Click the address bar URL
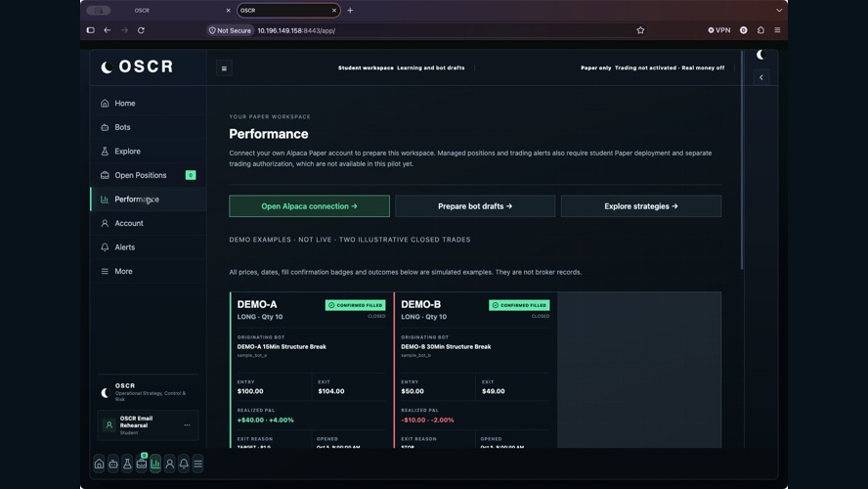Screen dimensions: 868x489 [x=296, y=30]
